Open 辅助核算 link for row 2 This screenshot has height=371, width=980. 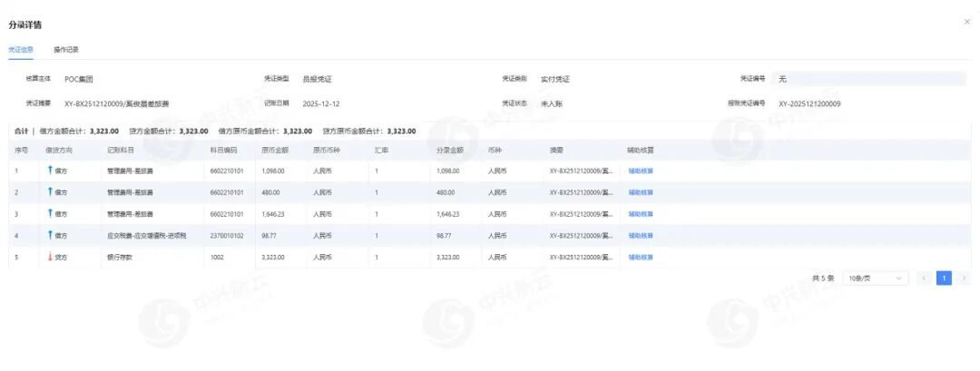[641, 191]
